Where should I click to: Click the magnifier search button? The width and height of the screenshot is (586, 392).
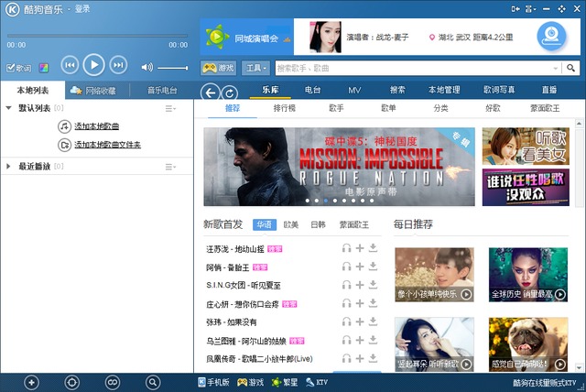[x=570, y=68]
